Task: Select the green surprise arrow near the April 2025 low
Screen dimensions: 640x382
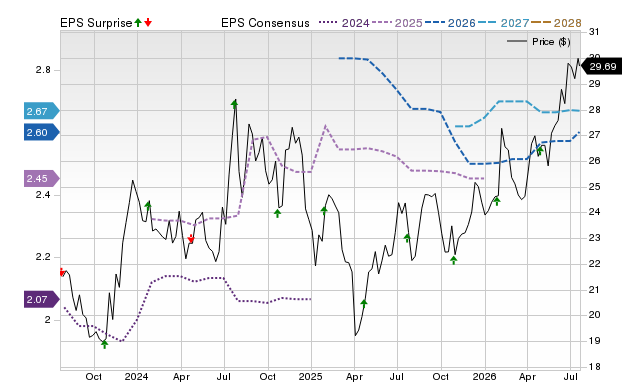Action: point(364,303)
